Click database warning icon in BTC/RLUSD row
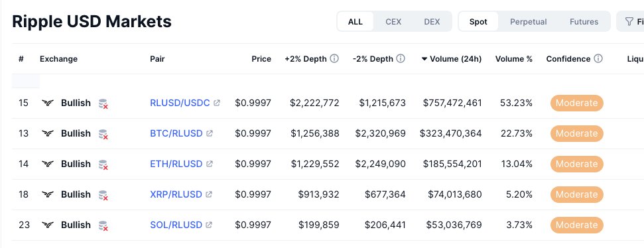Image resolution: width=644 pixels, height=248 pixels. pos(103,134)
